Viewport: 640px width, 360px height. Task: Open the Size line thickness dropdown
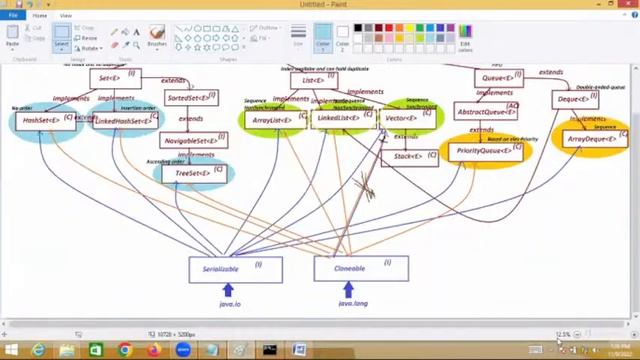coord(298,37)
